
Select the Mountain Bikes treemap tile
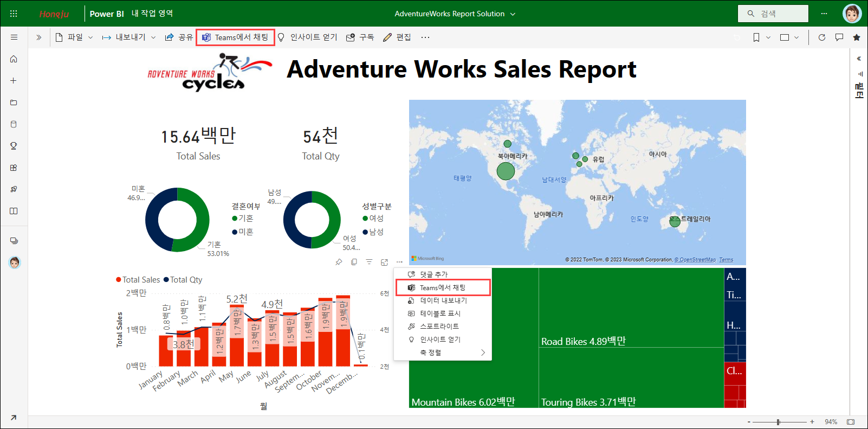pyautogui.click(x=474, y=337)
